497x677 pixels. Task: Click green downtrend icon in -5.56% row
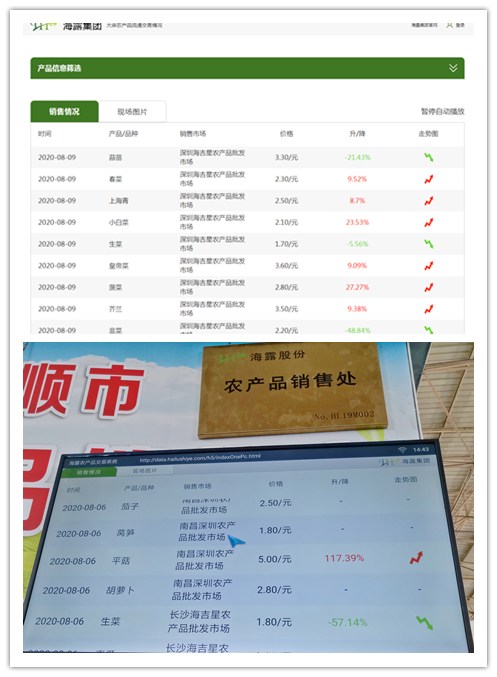(x=428, y=244)
